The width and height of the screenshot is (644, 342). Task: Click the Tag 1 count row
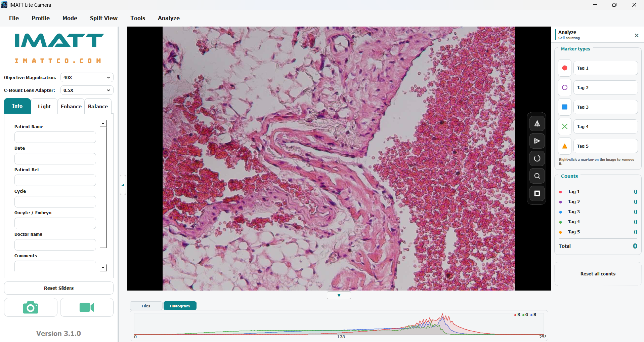point(598,192)
